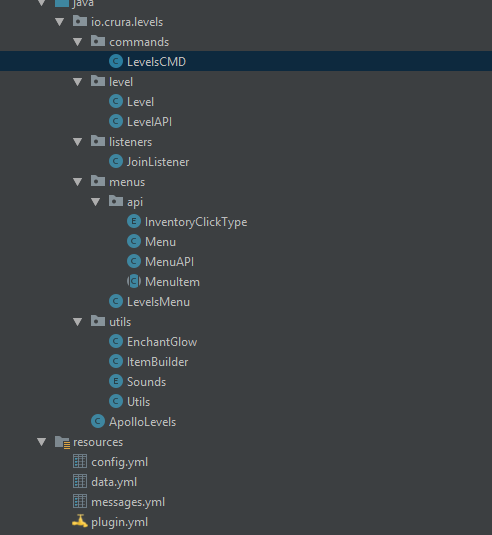Image resolution: width=492 pixels, height=535 pixels.
Task: Click the plugin.yml file icon
Action: coord(80,521)
